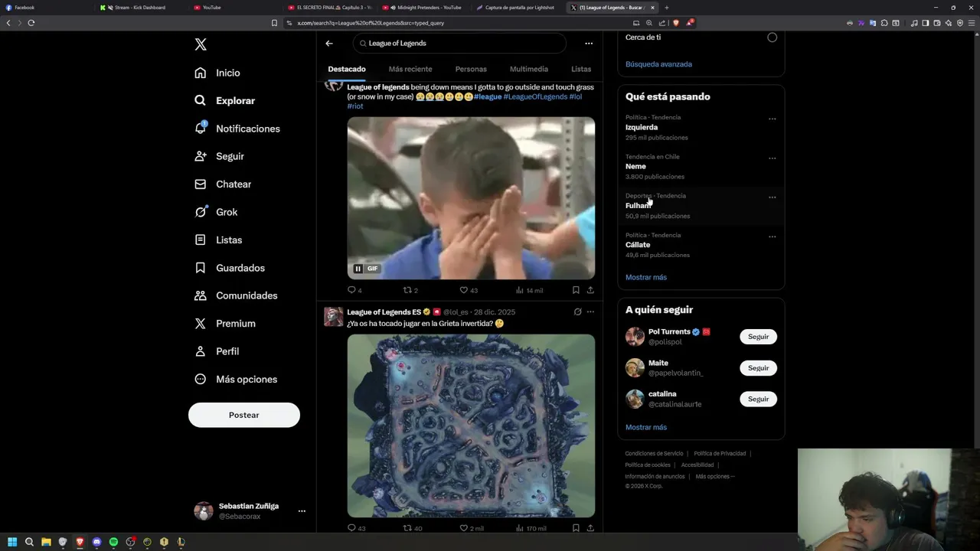The width and height of the screenshot is (980, 551).
Task: Reply to the crying GIF post
Action: (354, 290)
